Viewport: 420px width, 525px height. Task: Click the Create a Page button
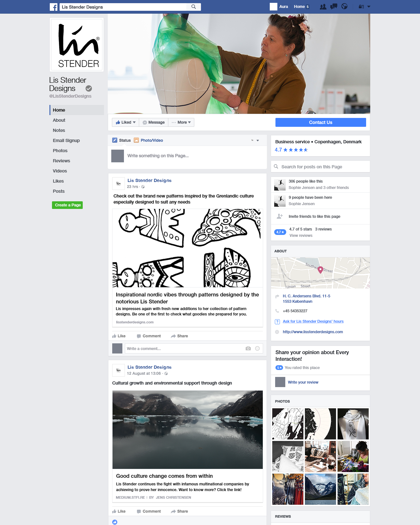coord(68,205)
